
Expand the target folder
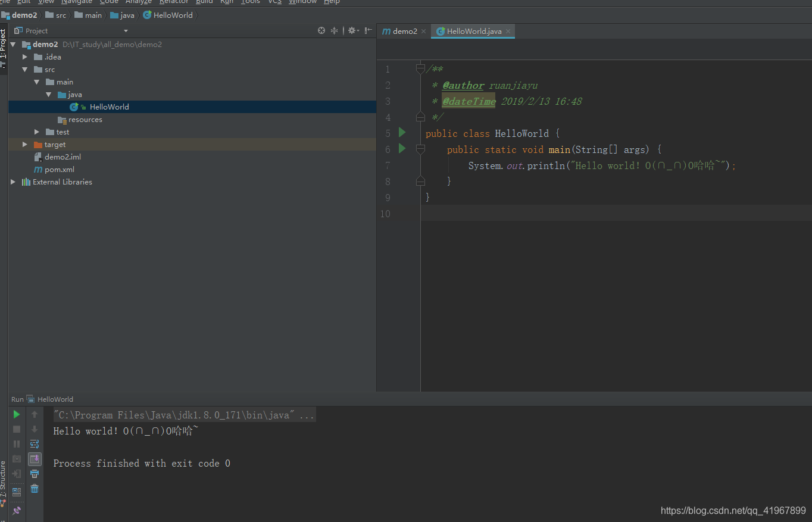(25, 145)
